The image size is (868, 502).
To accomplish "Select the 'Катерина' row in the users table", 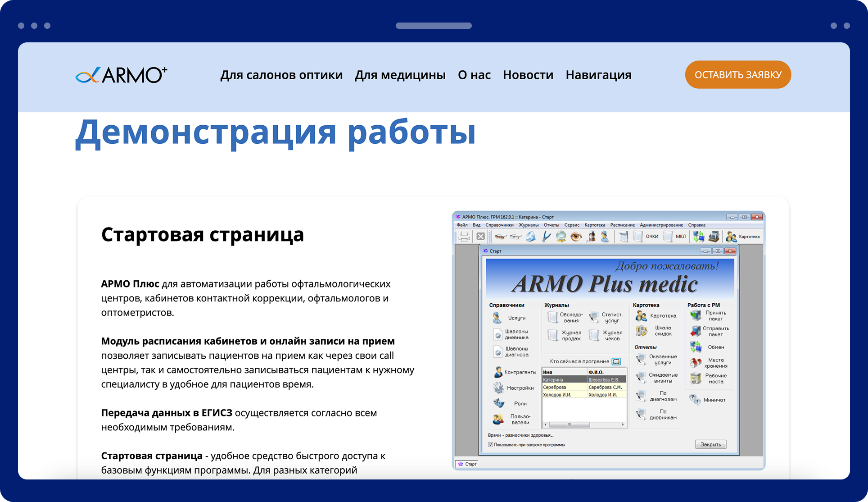I will pos(584,379).
